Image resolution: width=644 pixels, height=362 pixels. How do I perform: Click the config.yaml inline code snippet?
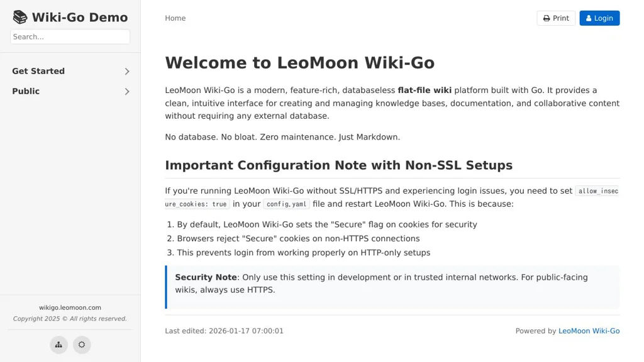coord(286,204)
